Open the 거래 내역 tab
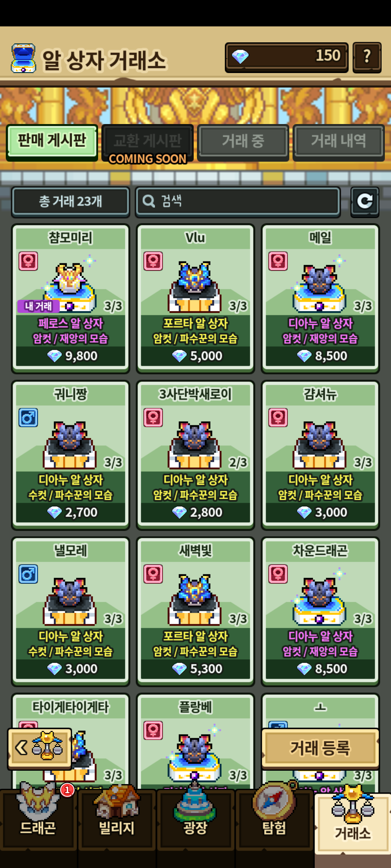The width and height of the screenshot is (391, 868). [x=339, y=142]
